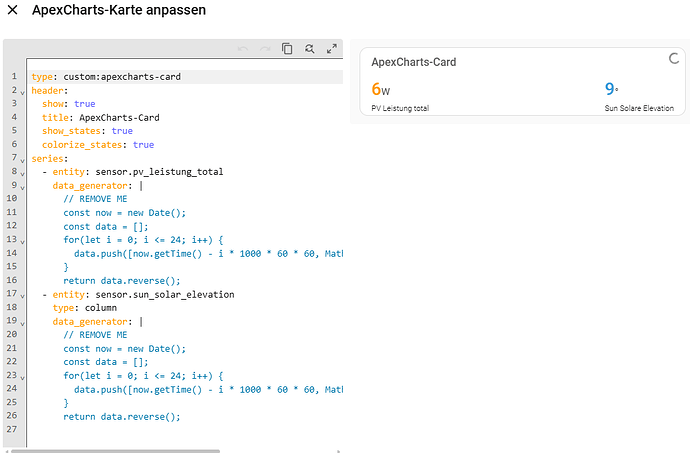The image size is (690, 453).
Task: Click the '// REMOVE ME' comment on line 10
Action: (95, 199)
